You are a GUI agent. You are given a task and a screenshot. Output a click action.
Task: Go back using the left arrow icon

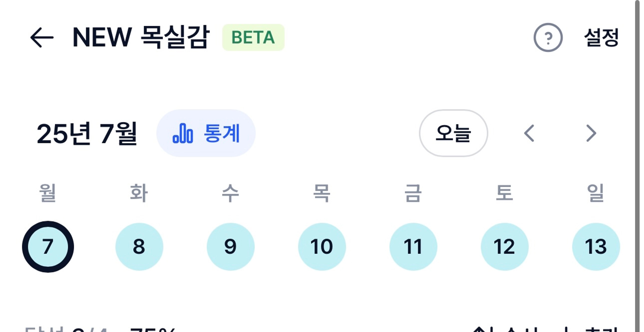click(42, 38)
